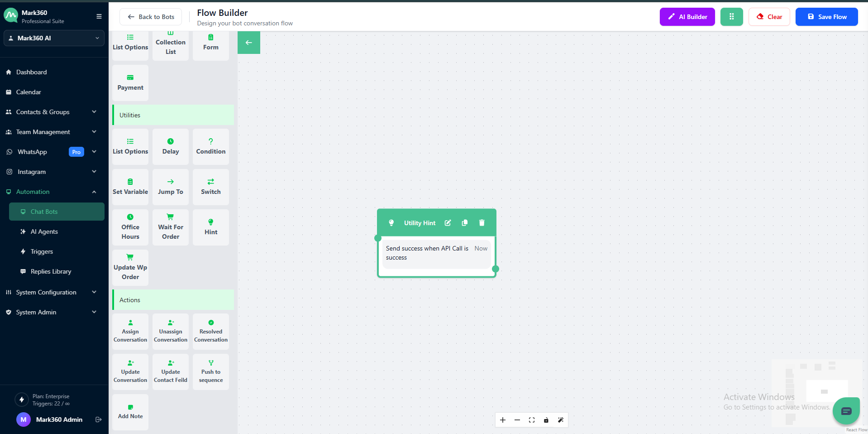The height and width of the screenshot is (434, 868).
Task: Go to Replies Library menu item
Action: point(51,271)
